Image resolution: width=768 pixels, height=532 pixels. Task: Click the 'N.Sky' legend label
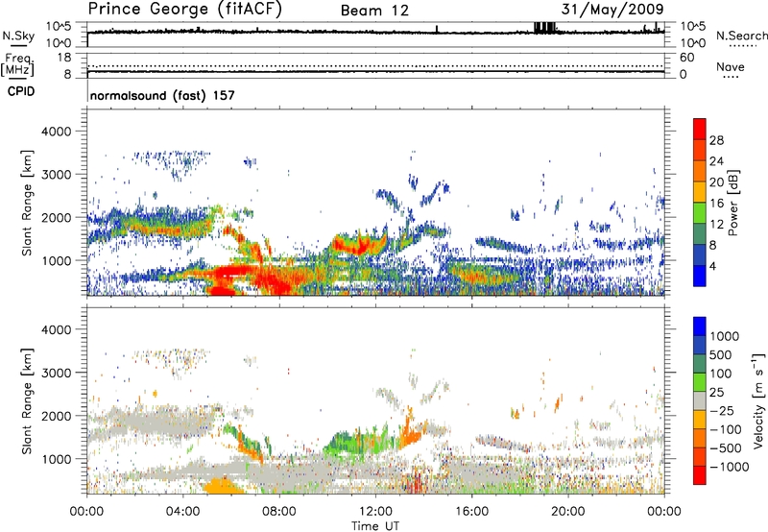tap(18, 36)
